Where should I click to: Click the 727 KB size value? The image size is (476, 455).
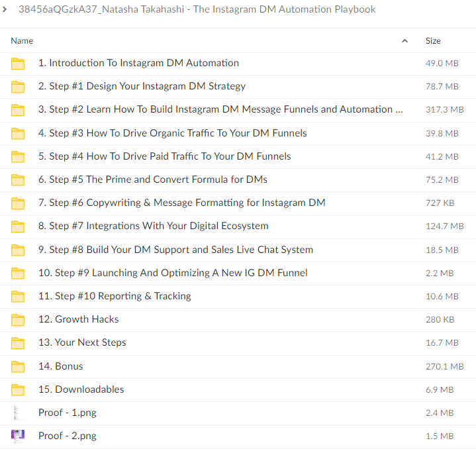[440, 203]
